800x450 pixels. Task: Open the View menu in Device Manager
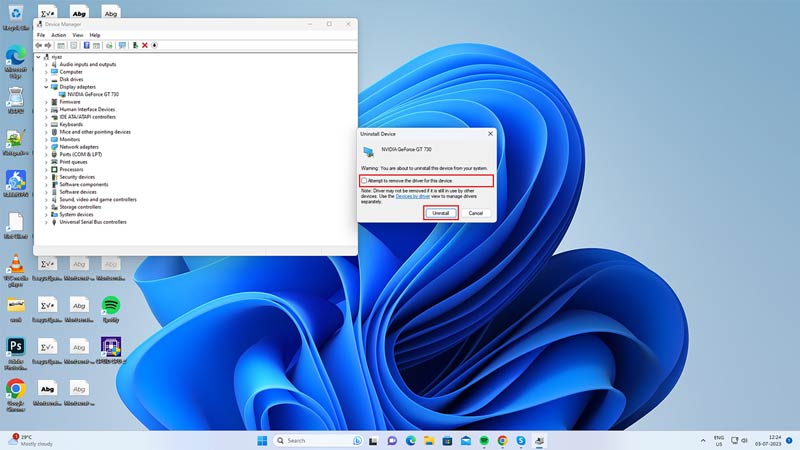pos(78,35)
